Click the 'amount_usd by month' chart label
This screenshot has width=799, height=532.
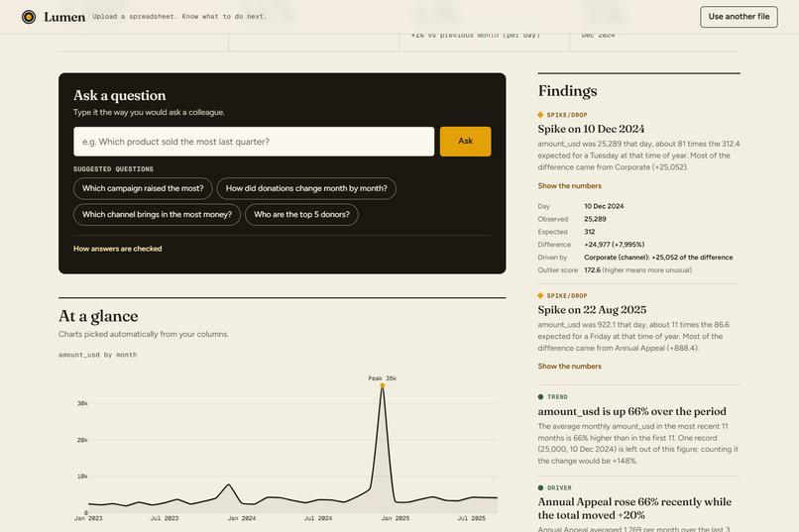[x=97, y=355]
